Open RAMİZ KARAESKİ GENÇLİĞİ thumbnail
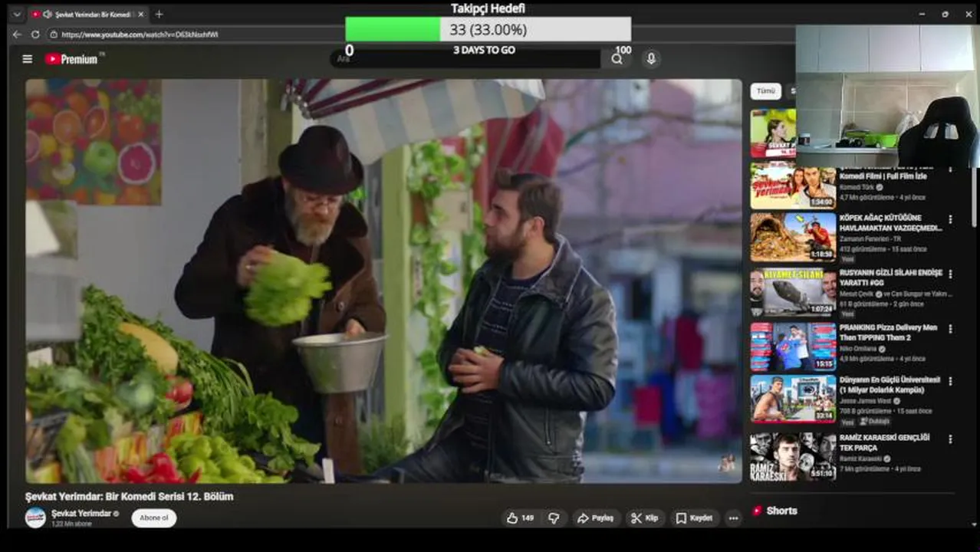 point(793,457)
